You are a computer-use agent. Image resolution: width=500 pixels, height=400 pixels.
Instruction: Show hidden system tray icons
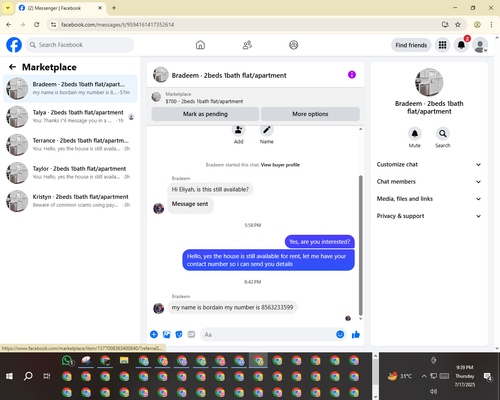[424, 376]
